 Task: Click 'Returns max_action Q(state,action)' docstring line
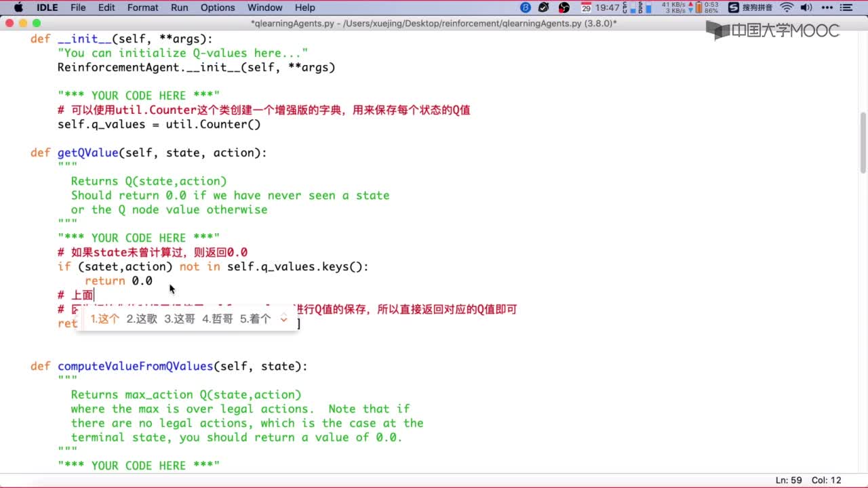tap(186, 394)
